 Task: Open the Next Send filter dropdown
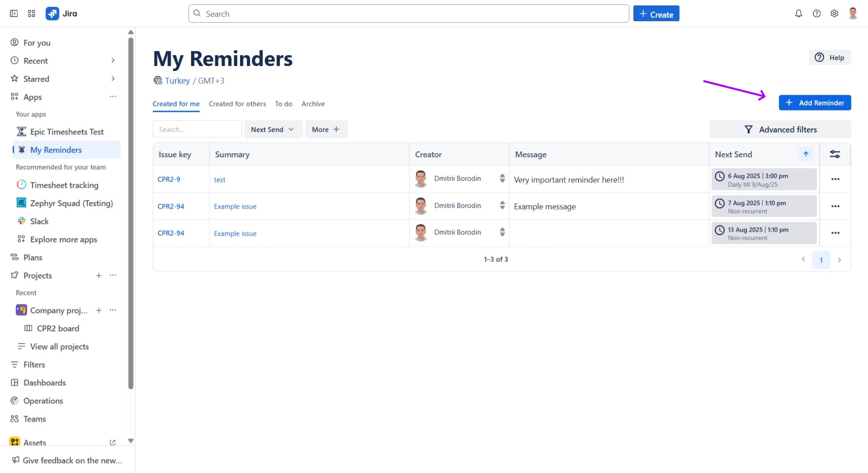point(273,129)
